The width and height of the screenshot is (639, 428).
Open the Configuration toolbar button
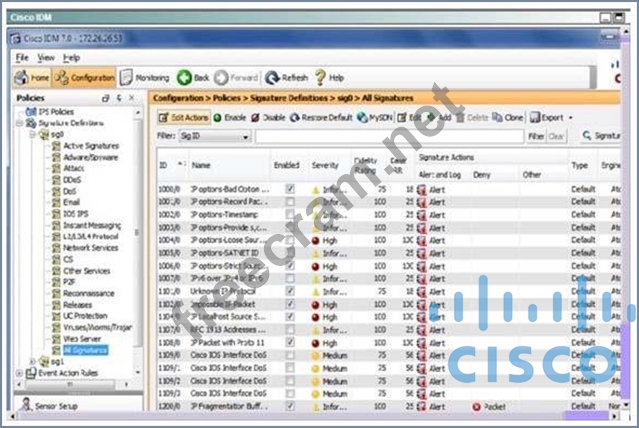pyautogui.click(x=85, y=77)
